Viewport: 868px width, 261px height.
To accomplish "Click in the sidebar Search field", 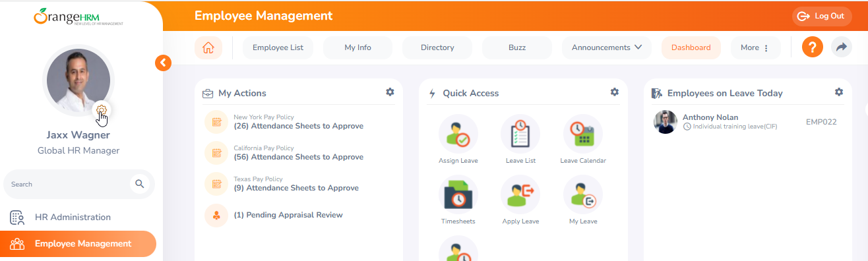I will tap(78, 184).
